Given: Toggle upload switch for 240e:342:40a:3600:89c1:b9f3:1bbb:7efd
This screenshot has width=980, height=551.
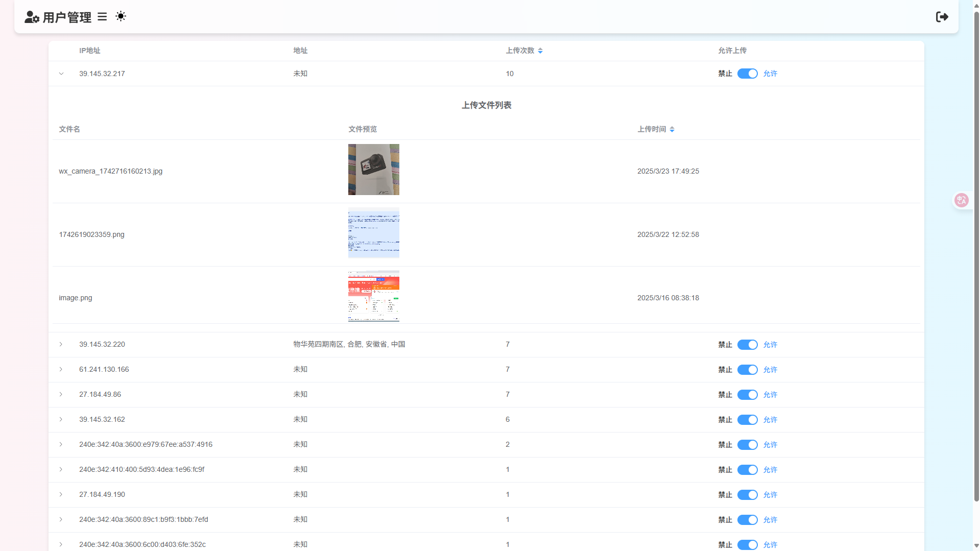Looking at the screenshot, I should pos(747,520).
